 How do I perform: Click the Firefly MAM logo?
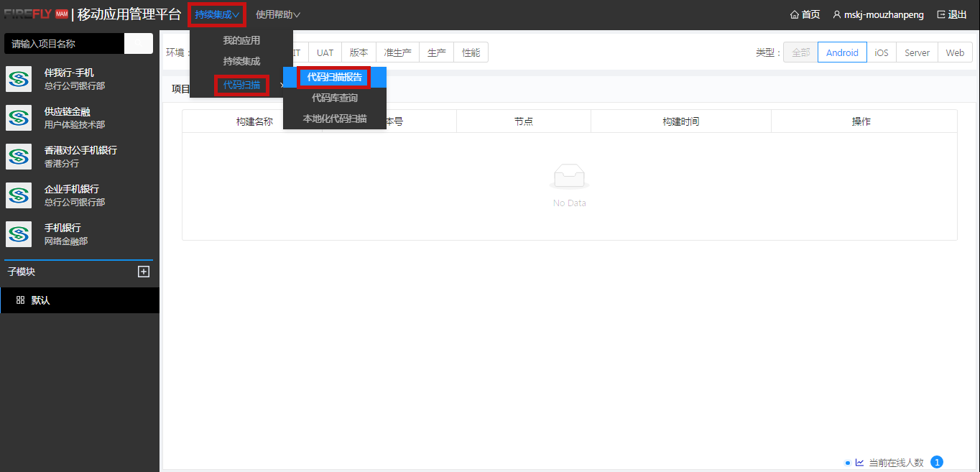(x=36, y=14)
